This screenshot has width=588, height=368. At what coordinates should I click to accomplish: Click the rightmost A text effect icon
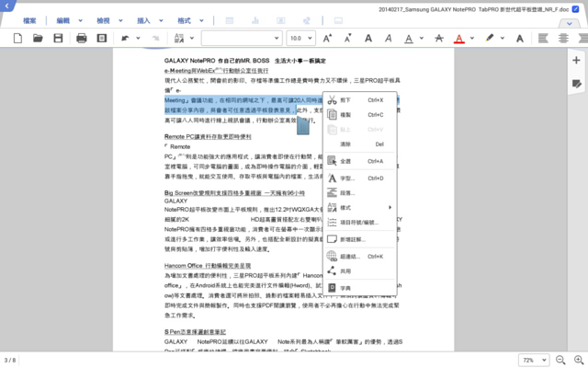(x=520, y=39)
